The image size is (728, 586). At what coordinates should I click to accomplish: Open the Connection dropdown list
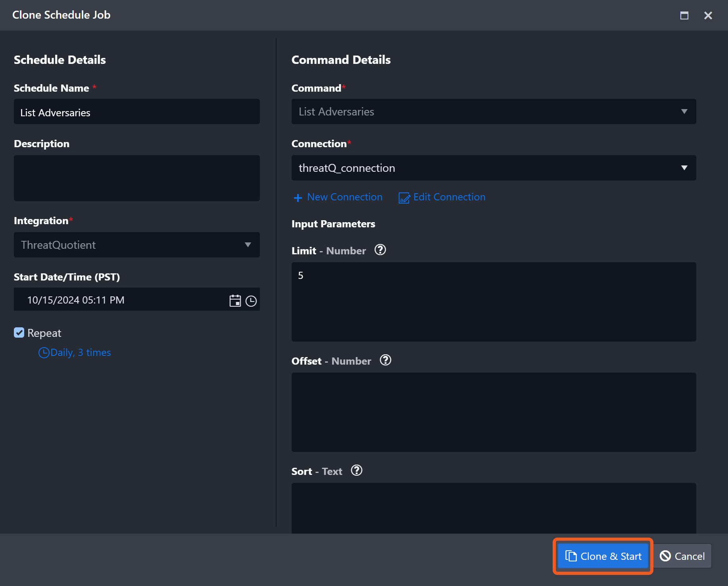493,168
